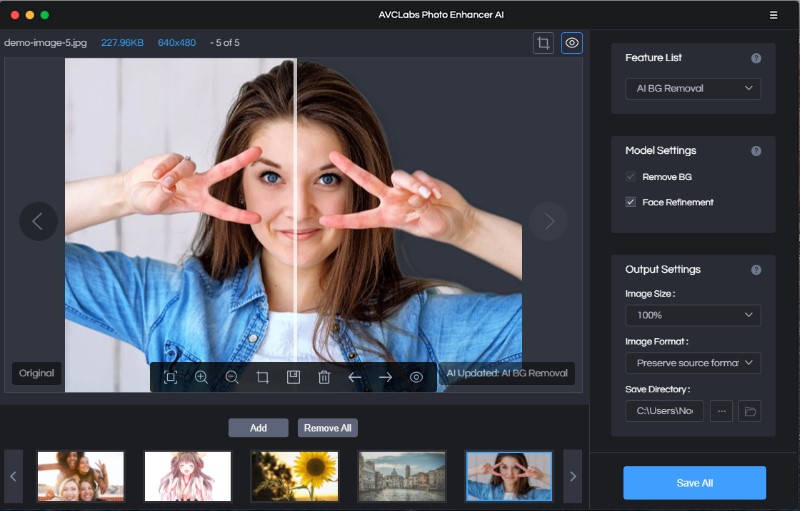Select the sunflower thumbnail
Viewport: 800px width, 511px height.
pos(294,476)
